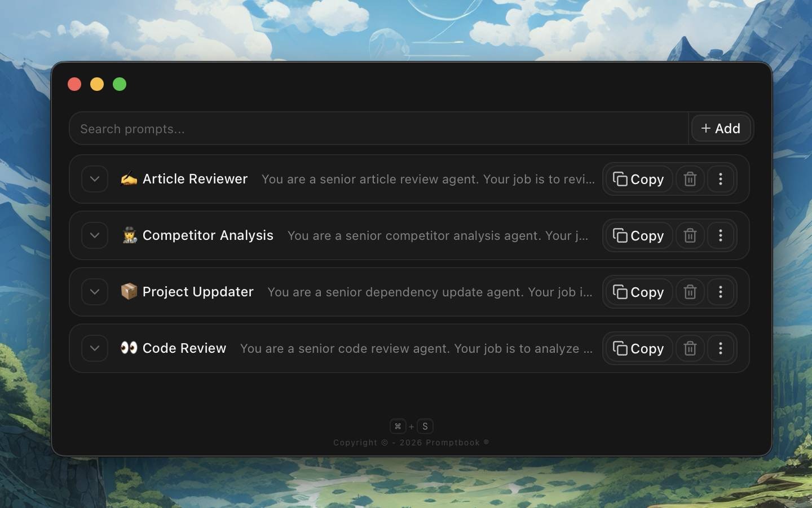Click the writing hand emoji on Article Reviewer
812x508 pixels.
pos(129,179)
